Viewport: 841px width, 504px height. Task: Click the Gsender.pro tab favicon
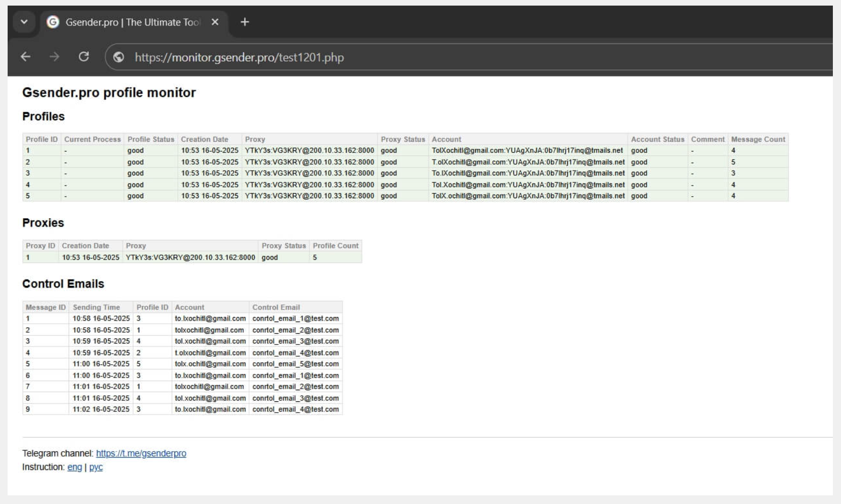tap(53, 22)
